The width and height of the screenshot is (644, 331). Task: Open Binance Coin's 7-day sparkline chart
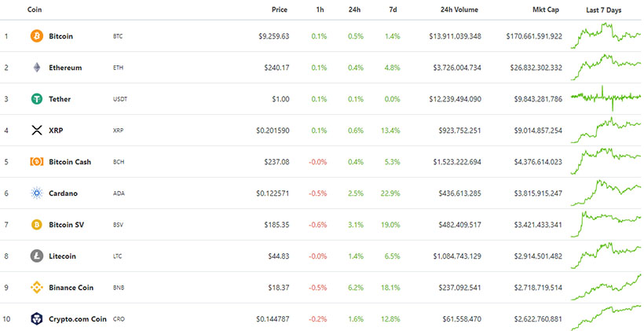606,287
